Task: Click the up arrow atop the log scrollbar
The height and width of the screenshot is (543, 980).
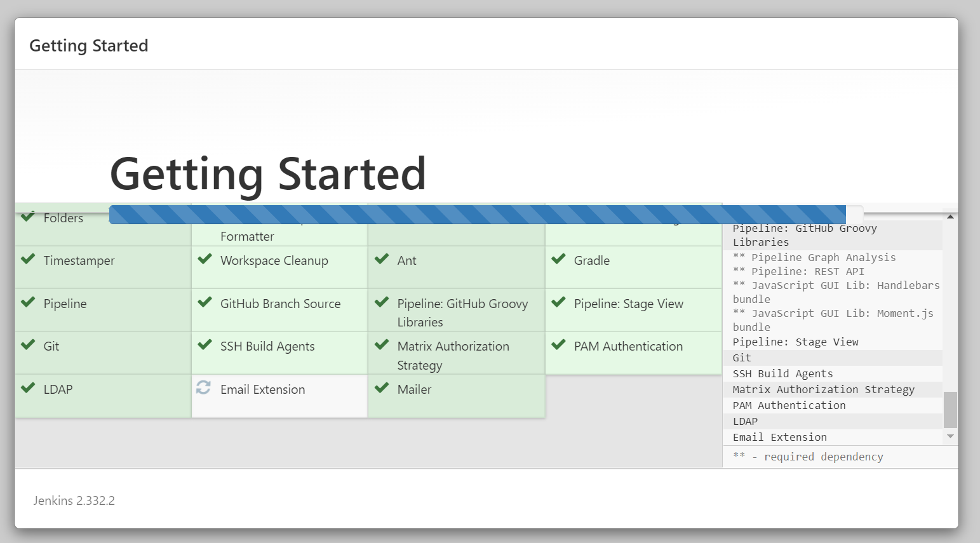Action: (x=950, y=216)
